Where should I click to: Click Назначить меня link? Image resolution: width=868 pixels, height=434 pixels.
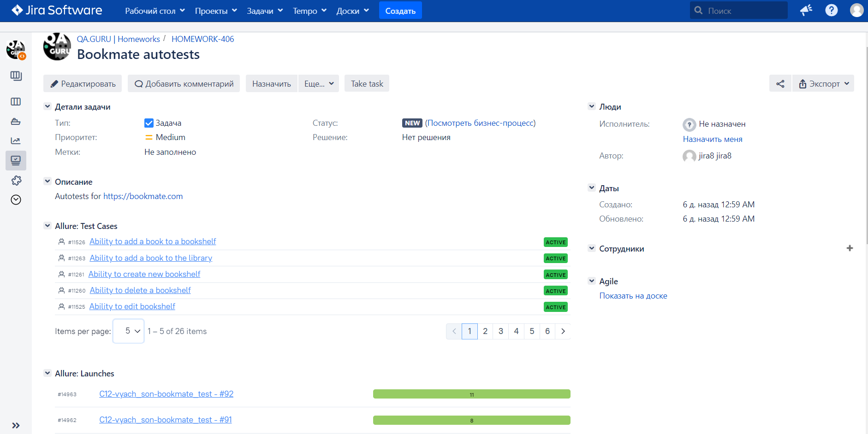click(713, 139)
